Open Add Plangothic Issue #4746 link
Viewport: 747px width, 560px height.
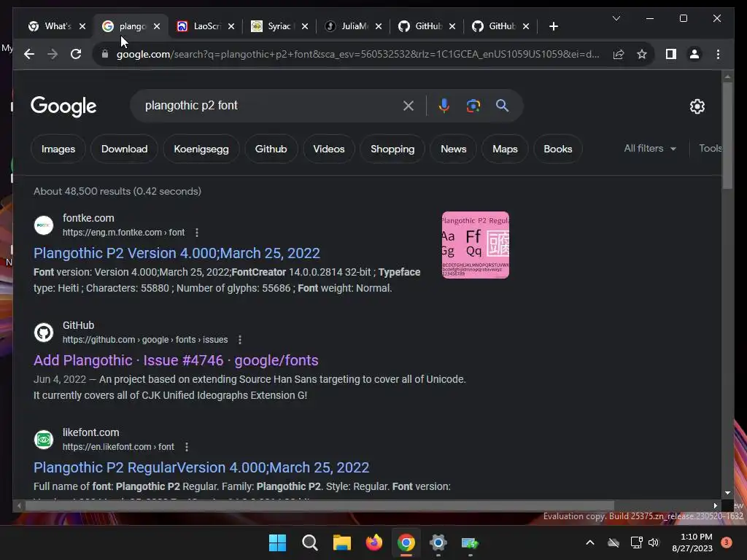click(x=176, y=360)
